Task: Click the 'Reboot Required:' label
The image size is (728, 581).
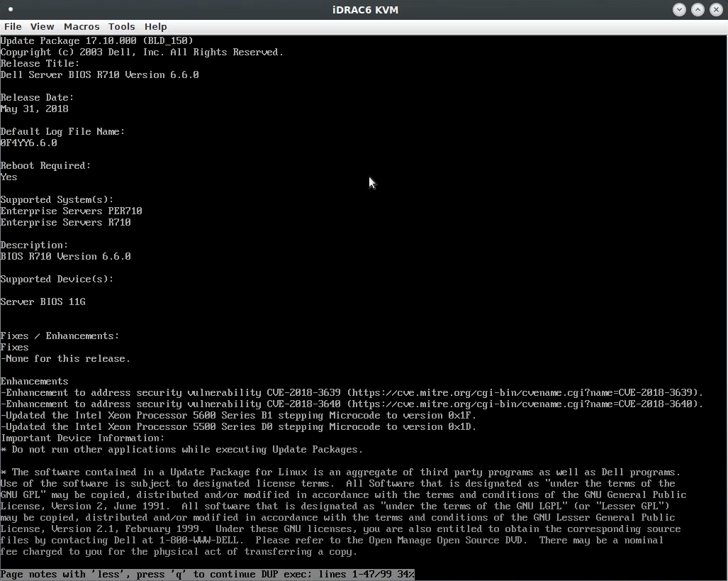Action: point(45,165)
